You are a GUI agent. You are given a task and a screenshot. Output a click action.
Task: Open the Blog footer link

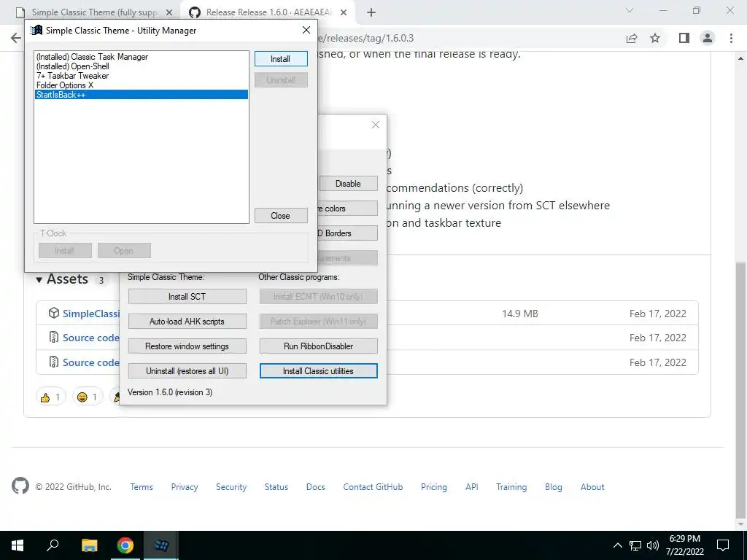pyautogui.click(x=554, y=487)
